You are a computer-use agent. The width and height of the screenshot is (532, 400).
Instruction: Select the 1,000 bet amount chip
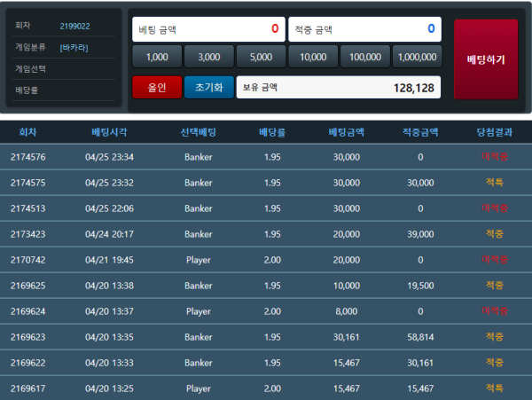[x=156, y=57]
